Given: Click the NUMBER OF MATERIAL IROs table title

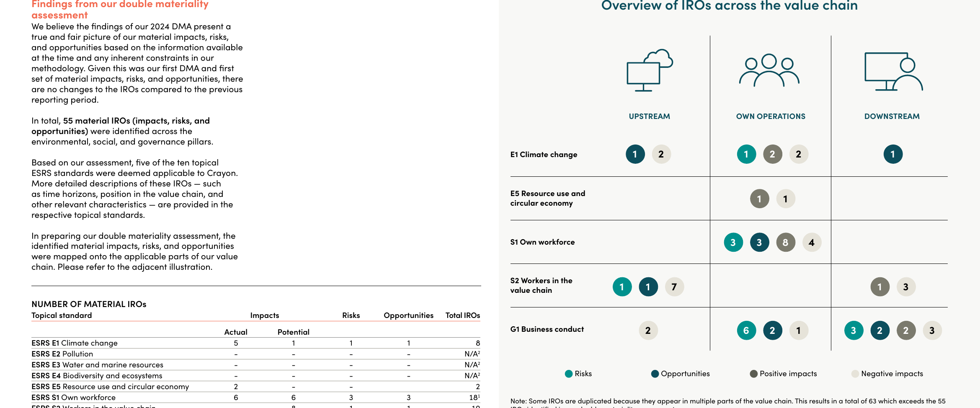Looking at the screenshot, I should tap(89, 304).
